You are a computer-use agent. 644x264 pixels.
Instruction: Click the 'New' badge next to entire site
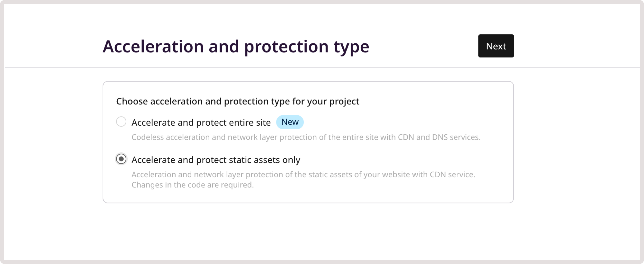click(x=290, y=122)
